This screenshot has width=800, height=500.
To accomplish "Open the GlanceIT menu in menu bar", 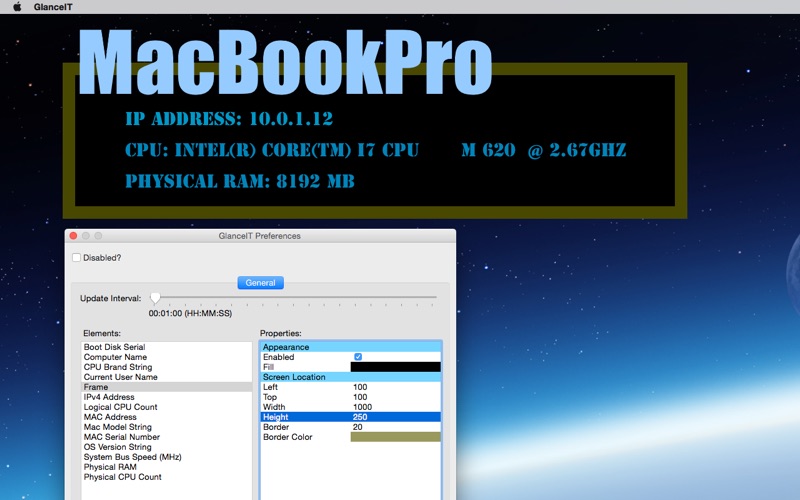I will [53, 7].
